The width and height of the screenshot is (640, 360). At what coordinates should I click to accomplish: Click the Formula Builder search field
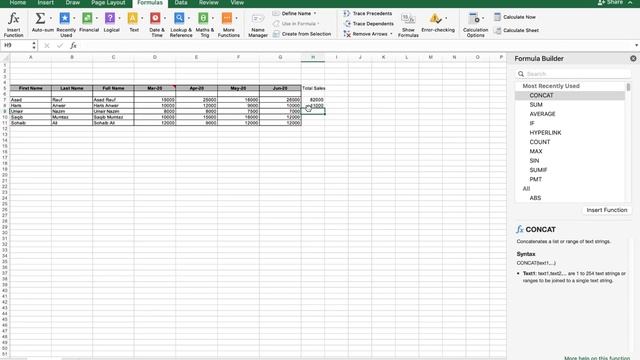point(573,74)
